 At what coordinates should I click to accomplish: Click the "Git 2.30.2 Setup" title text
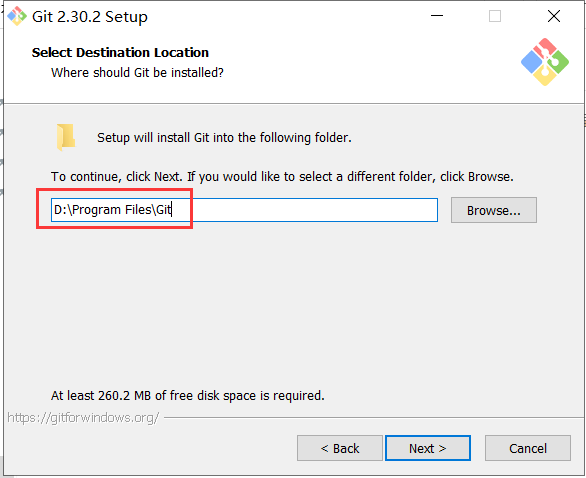point(90,17)
